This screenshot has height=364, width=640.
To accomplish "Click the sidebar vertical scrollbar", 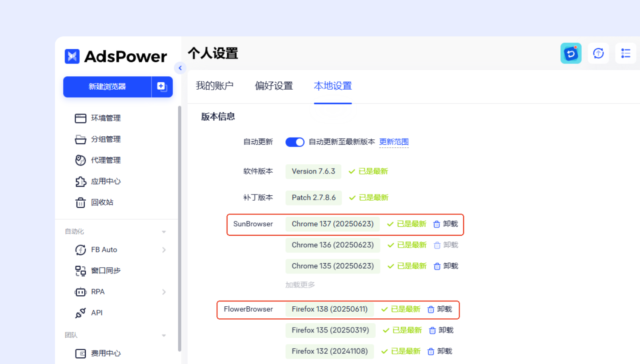I will (x=179, y=228).
